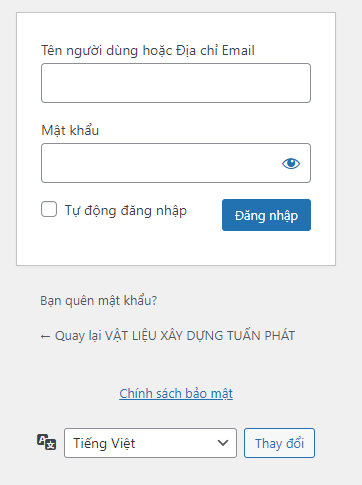The width and height of the screenshot is (362, 485).
Task: Click the language translate icon
Action: 46,442
